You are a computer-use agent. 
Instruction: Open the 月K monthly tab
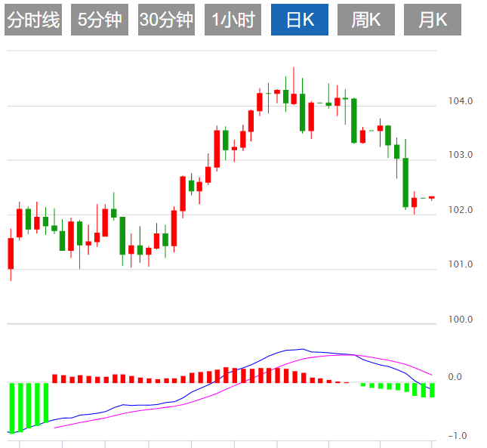pyautogui.click(x=433, y=20)
